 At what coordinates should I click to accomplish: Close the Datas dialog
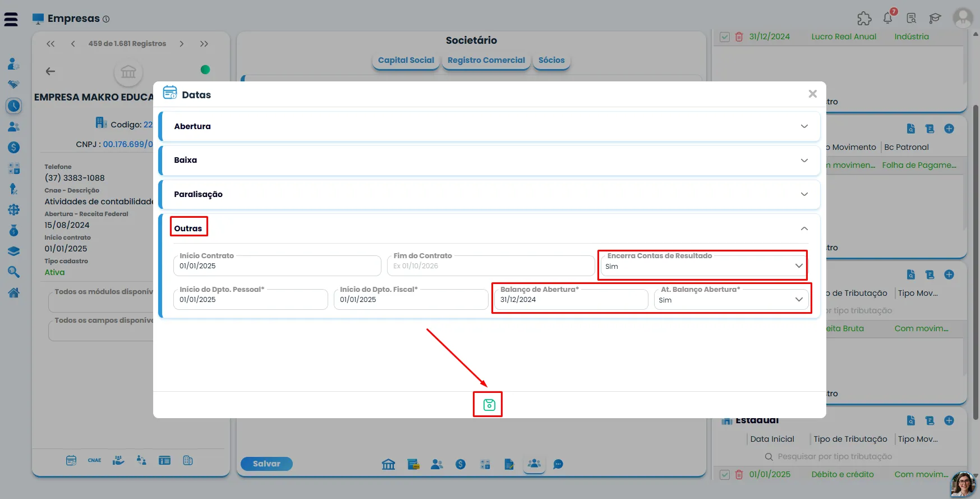[x=812, y=94]
